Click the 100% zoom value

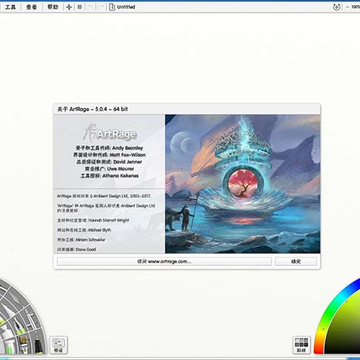(x=355, y=7)
